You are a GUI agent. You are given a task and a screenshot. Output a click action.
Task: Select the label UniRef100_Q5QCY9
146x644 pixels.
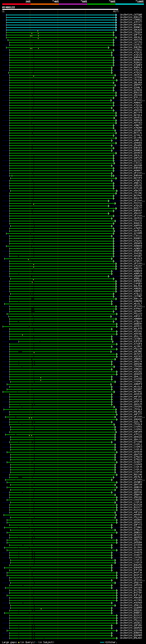131,583
